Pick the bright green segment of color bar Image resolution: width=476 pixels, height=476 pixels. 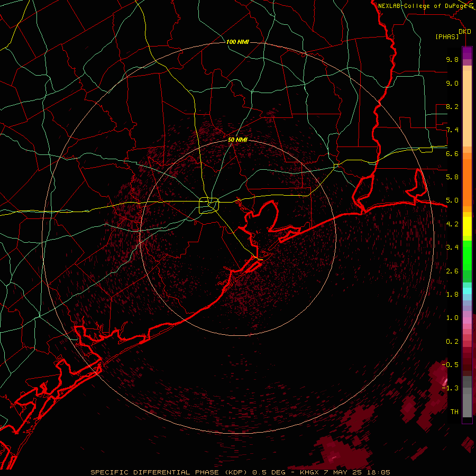click(467, 255)
